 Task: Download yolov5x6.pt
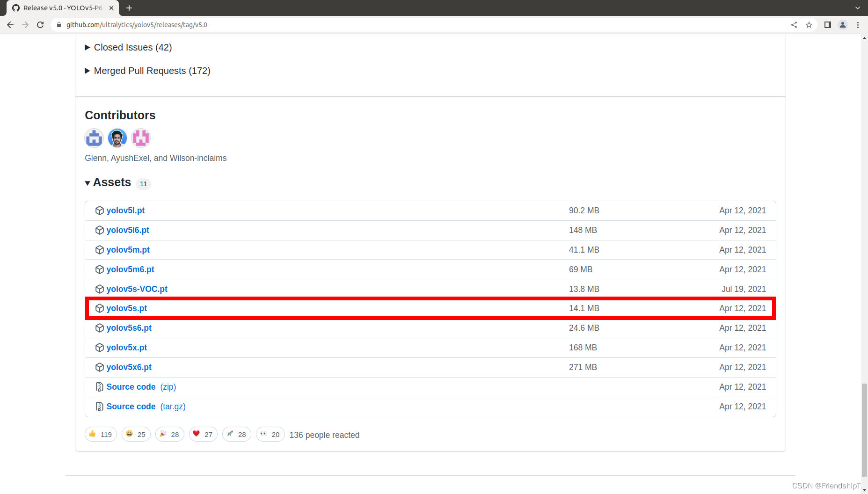pos(129,367)
